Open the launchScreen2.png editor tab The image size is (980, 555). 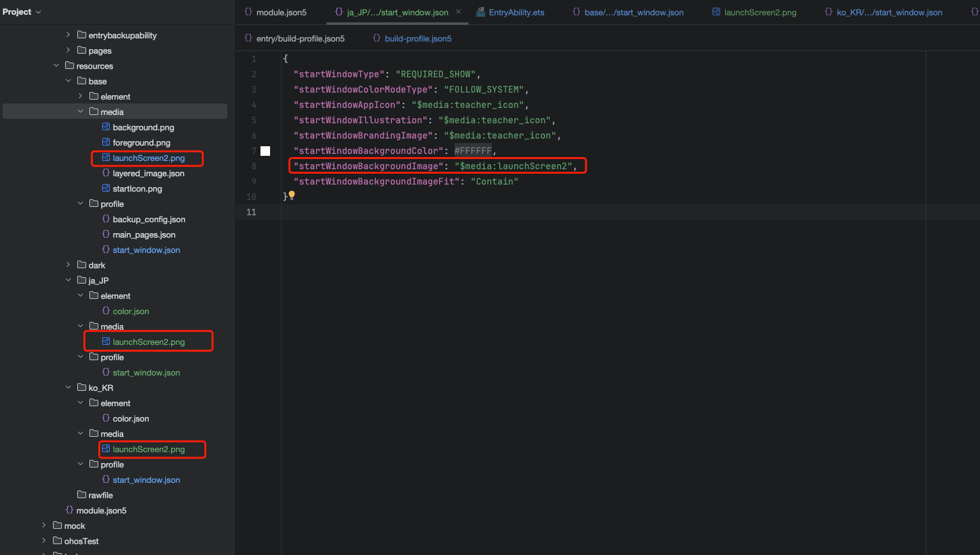[x=760, y=12]
